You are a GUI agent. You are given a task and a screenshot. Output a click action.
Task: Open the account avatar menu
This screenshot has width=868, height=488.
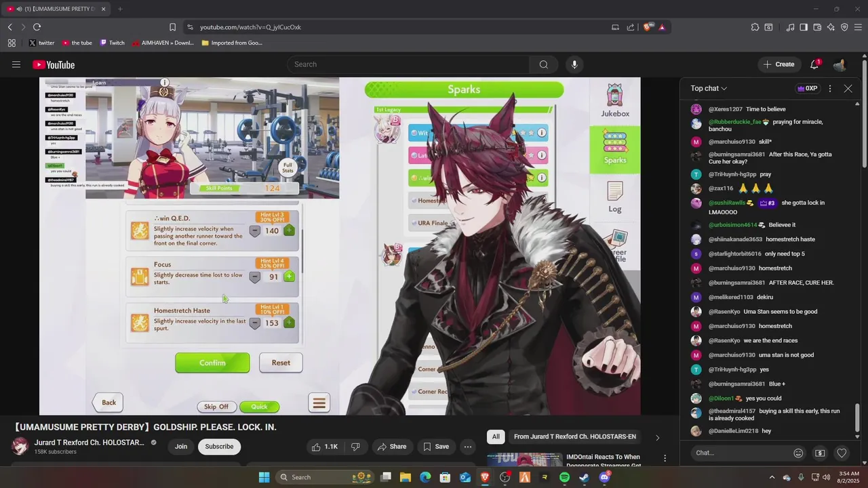pyautogui.click(x=840, y=64)
